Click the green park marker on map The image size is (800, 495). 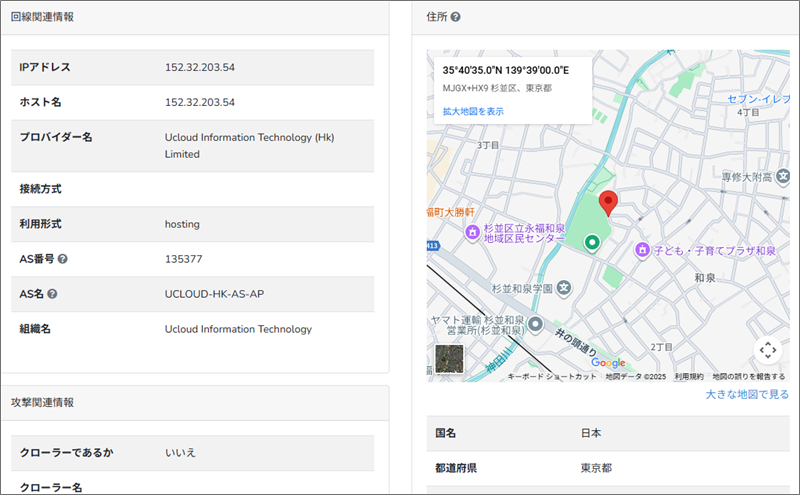click(x=592, y=242)
